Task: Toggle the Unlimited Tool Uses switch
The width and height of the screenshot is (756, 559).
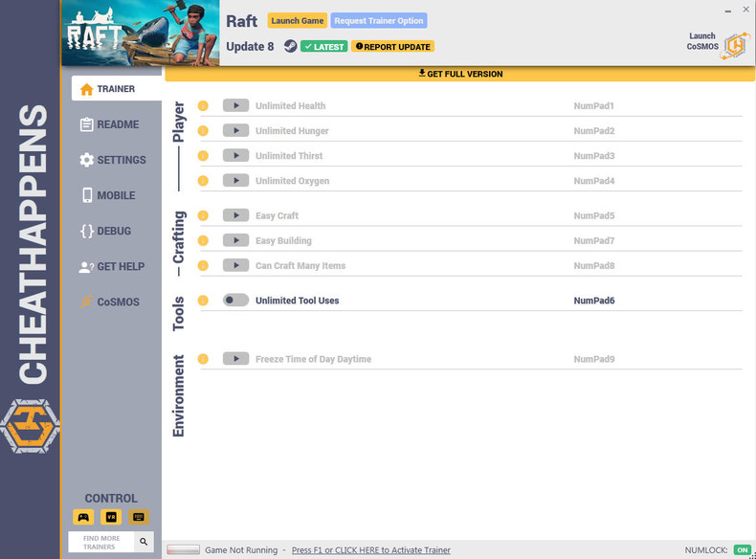Action: (x=235, y=301)
